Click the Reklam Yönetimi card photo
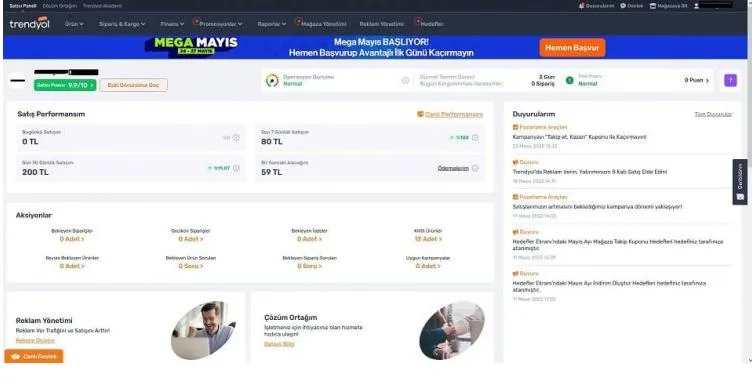 203,330
